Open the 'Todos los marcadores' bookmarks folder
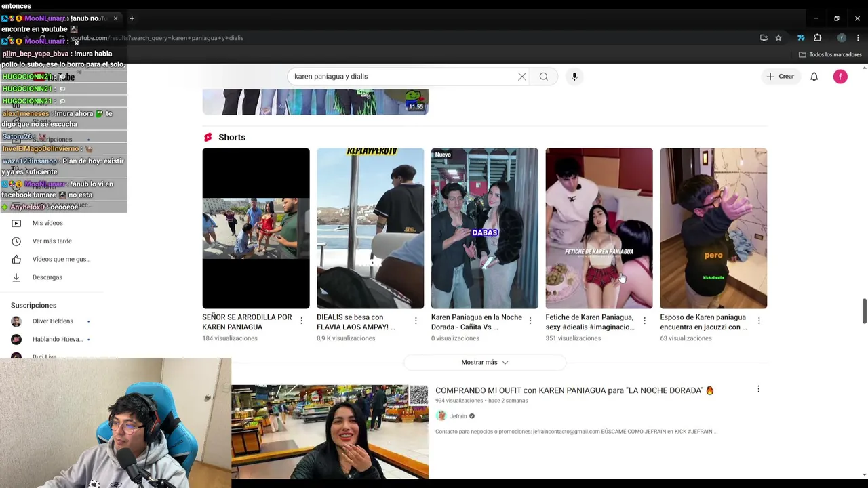 click(x=830, y=54)
